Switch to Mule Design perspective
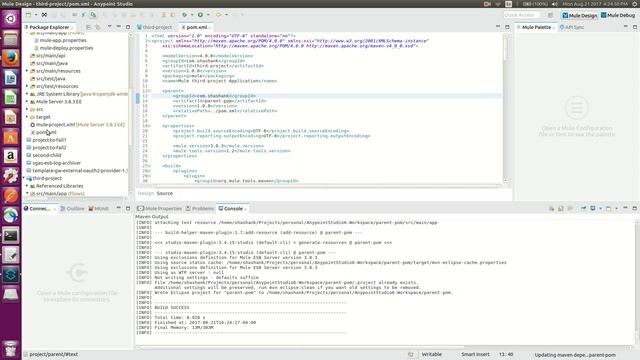 (x=580, y=15)
